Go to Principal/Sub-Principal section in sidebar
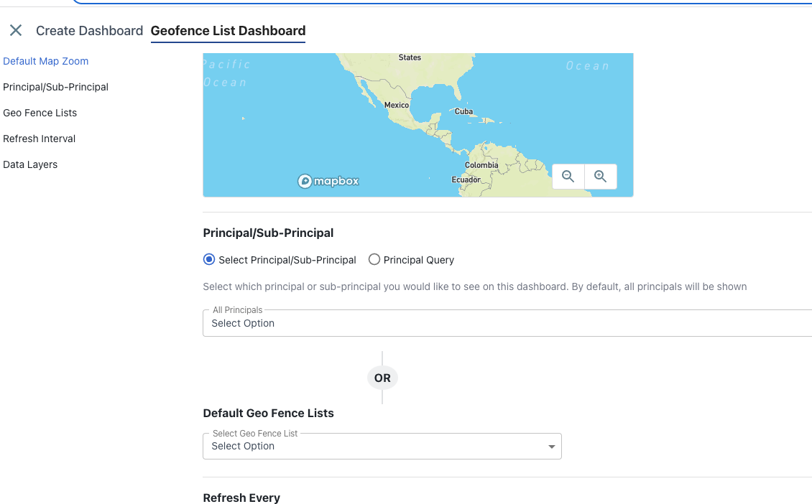This screenshot has height=504, width=812. pyautogui.click(x=55, y=87)
